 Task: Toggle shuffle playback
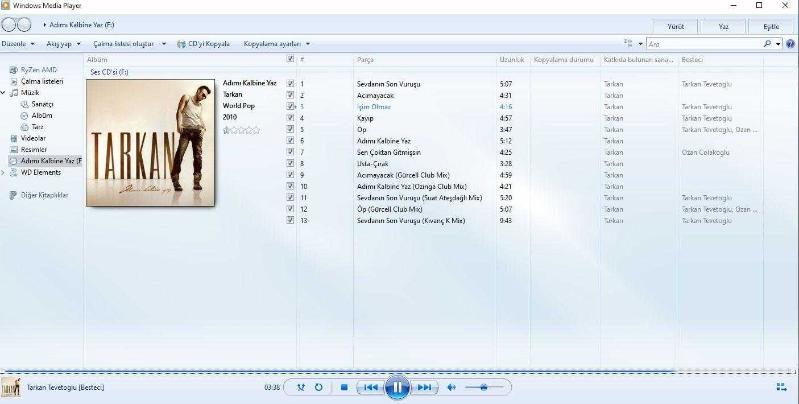(x=301, y=388)
